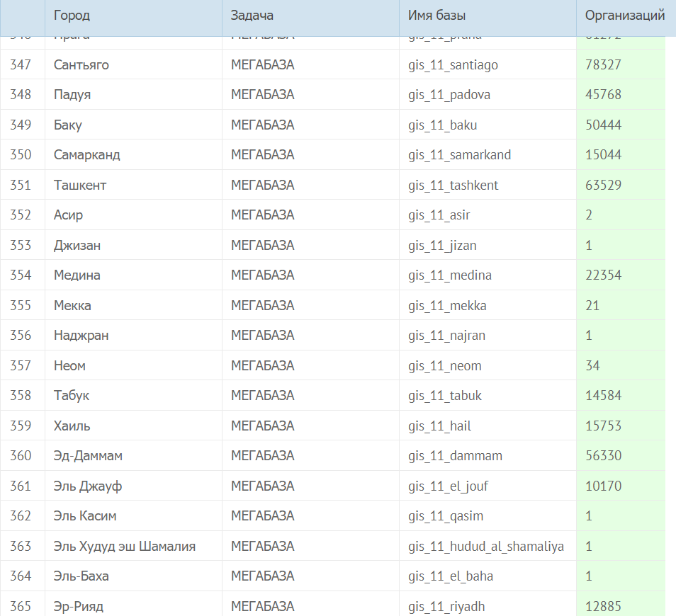The width and height of the screenshot is (676, 616).
Task: Sort by Имя базы column header
Action: click(436, 16)
